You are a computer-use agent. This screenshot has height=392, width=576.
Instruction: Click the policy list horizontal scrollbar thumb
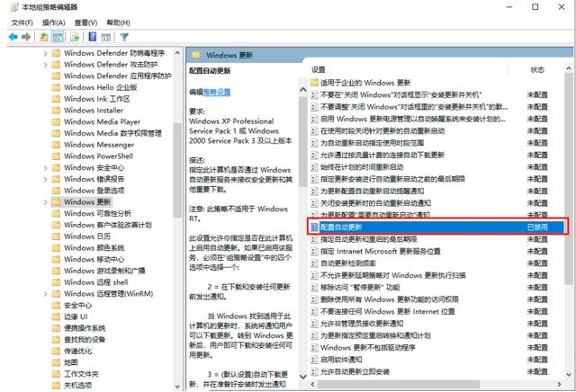pos(399,384)
